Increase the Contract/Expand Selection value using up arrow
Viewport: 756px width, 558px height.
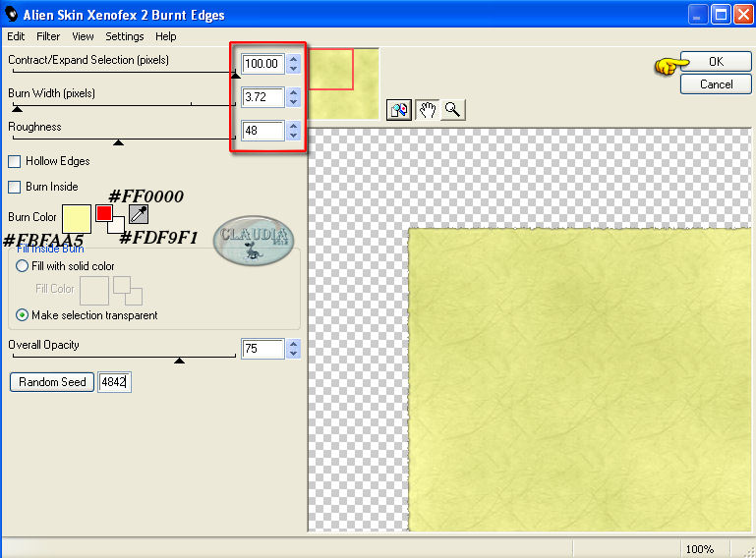(x=293, y=59)
